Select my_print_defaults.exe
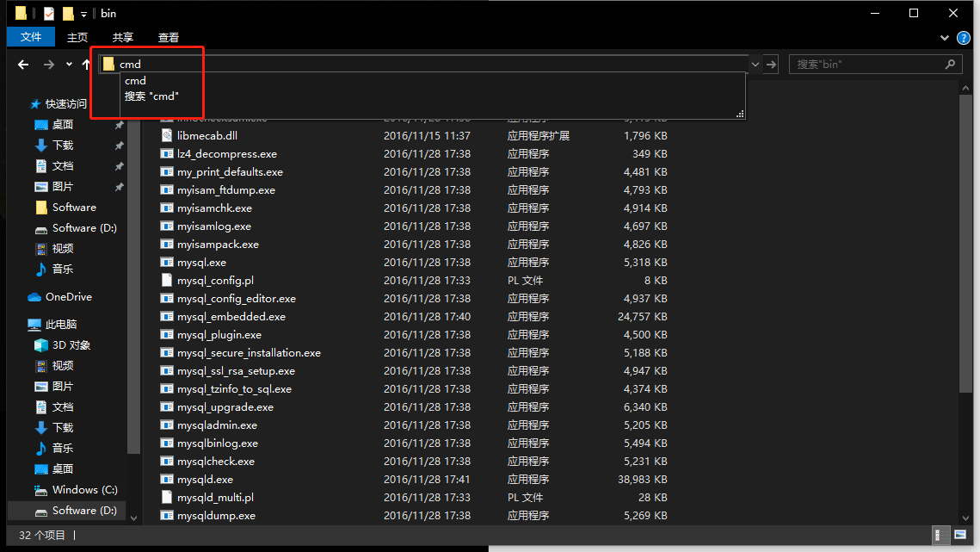This screenshot has width=980, height=552. point(230,171)
